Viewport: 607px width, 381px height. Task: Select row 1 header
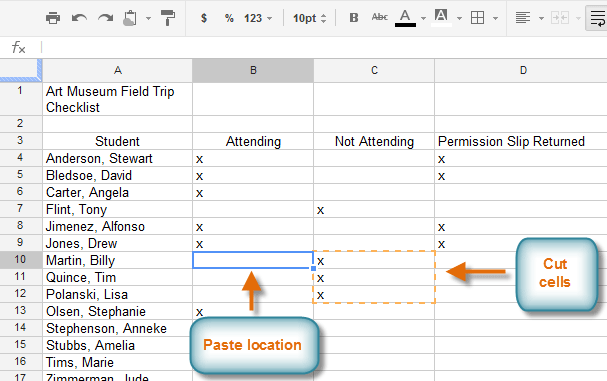pos(21,99)
